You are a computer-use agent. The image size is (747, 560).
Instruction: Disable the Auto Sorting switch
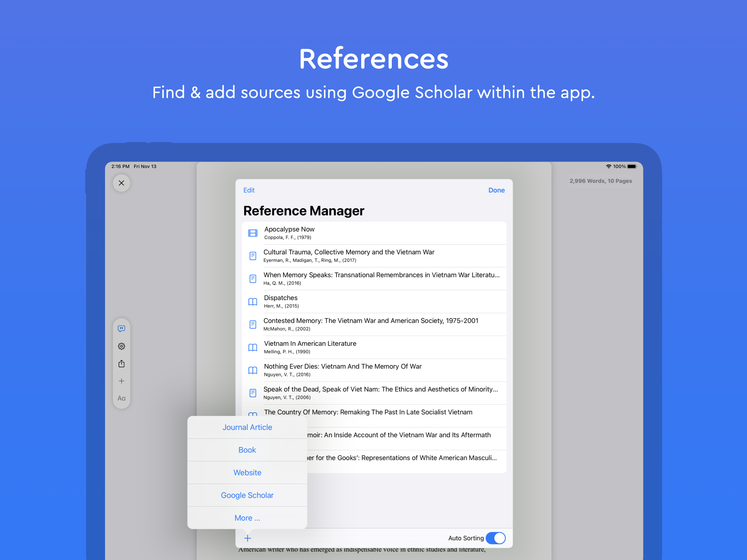tap(495, 538)
